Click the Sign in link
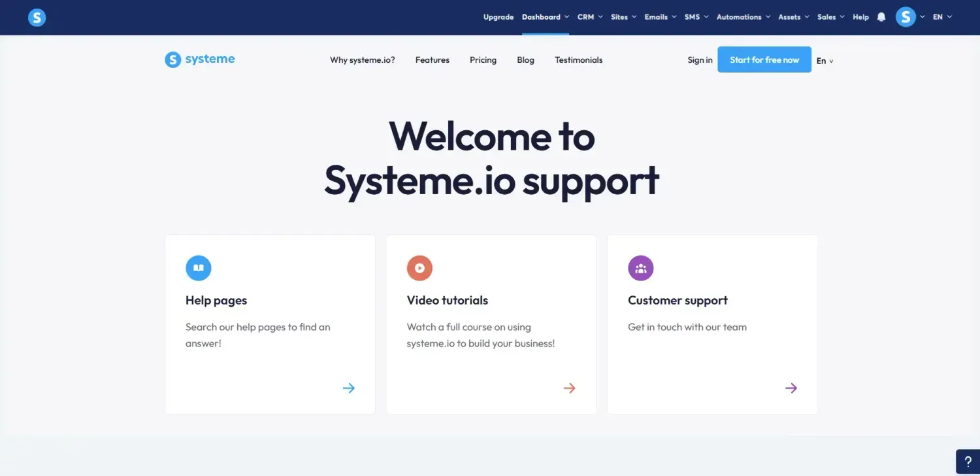 point(700,59)
